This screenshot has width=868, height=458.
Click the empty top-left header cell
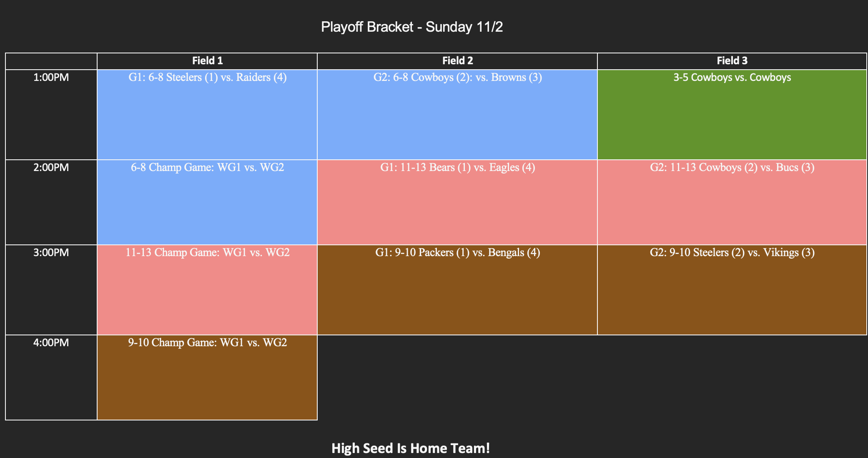pyautogui.click(x=51, y=61)
